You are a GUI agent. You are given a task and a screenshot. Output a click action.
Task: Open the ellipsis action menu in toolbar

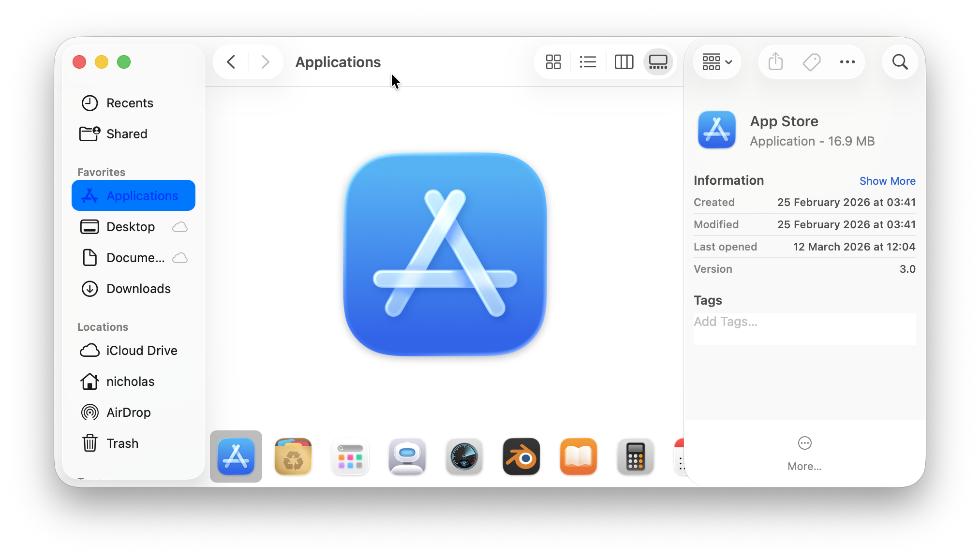[x=847, y=62]
